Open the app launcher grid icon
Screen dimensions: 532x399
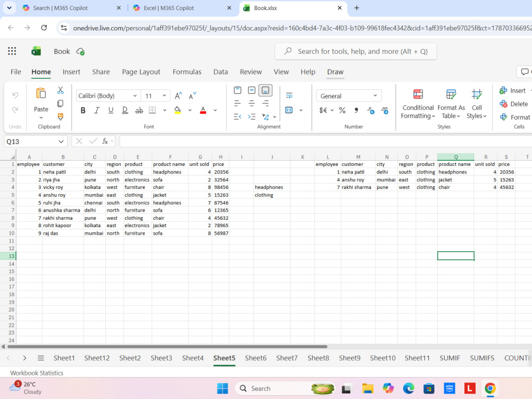pos(12,51)
